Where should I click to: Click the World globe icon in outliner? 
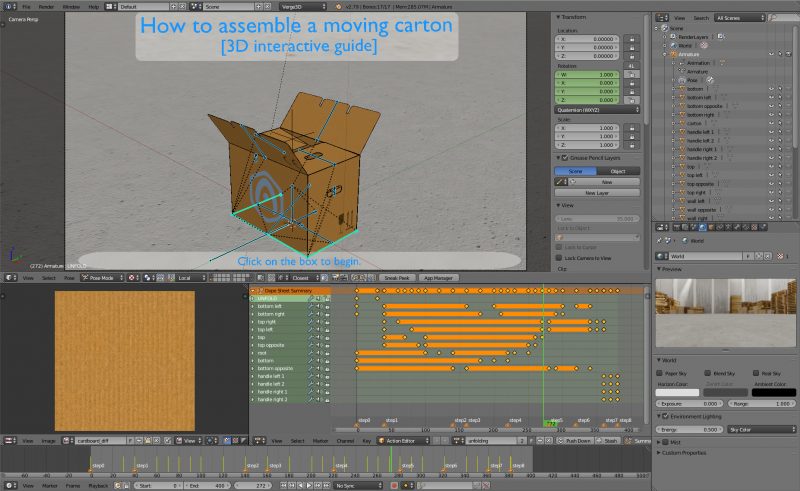pyautogui.click(x=673, y=45)
